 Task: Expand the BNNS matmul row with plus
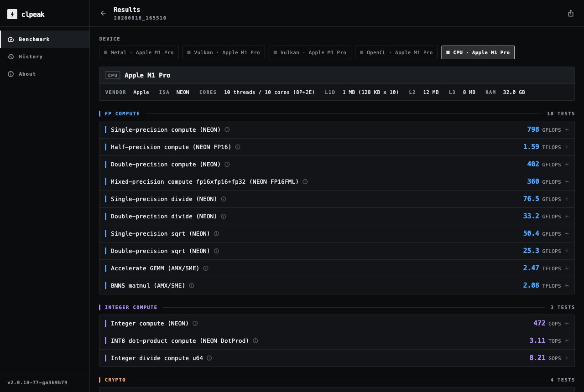click(567, 286)
